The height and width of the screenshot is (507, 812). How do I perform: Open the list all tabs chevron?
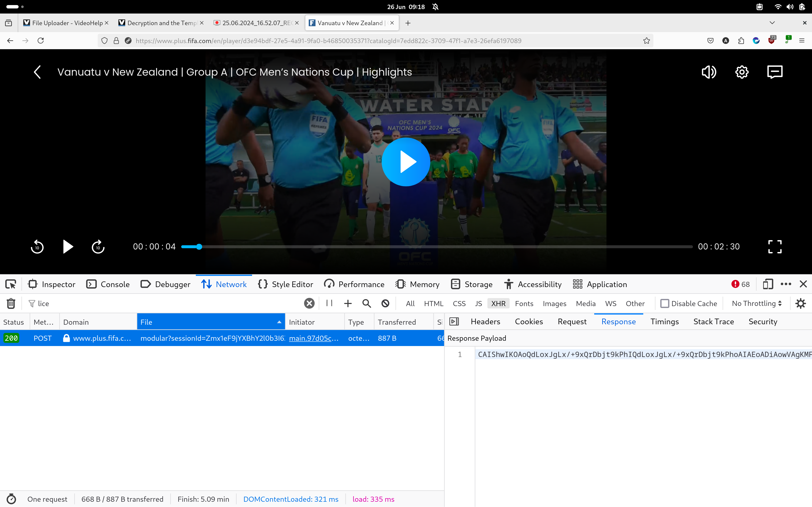772,23
